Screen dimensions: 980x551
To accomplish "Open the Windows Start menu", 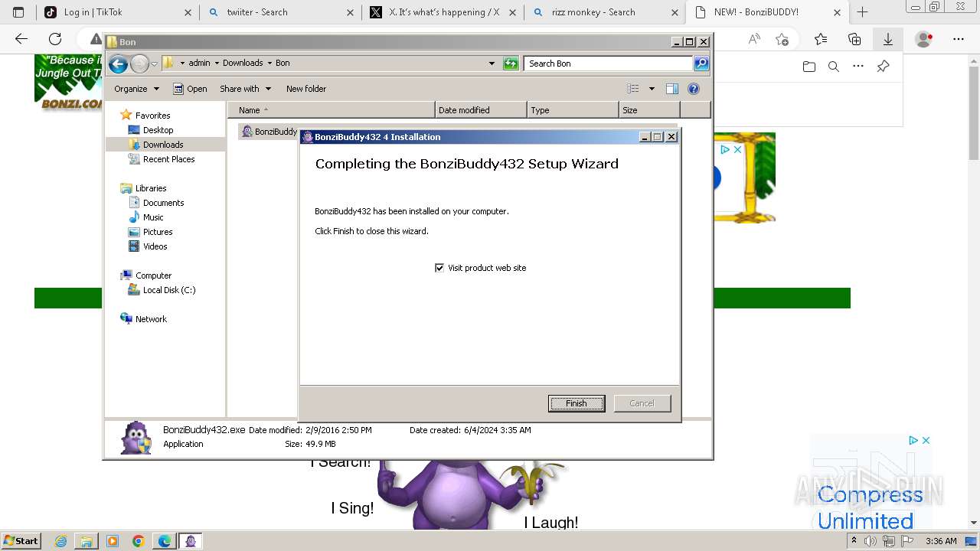I will tap(21, 540).
